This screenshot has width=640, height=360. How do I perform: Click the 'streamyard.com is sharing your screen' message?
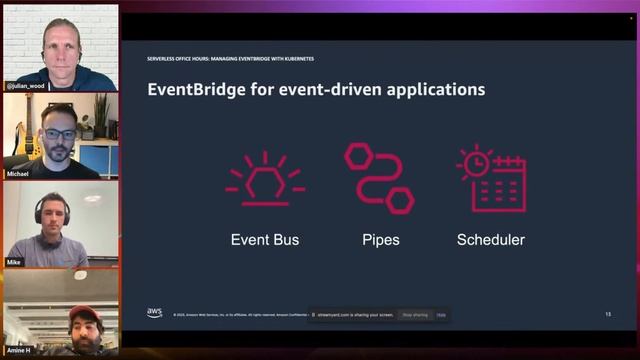click(355, 315)
